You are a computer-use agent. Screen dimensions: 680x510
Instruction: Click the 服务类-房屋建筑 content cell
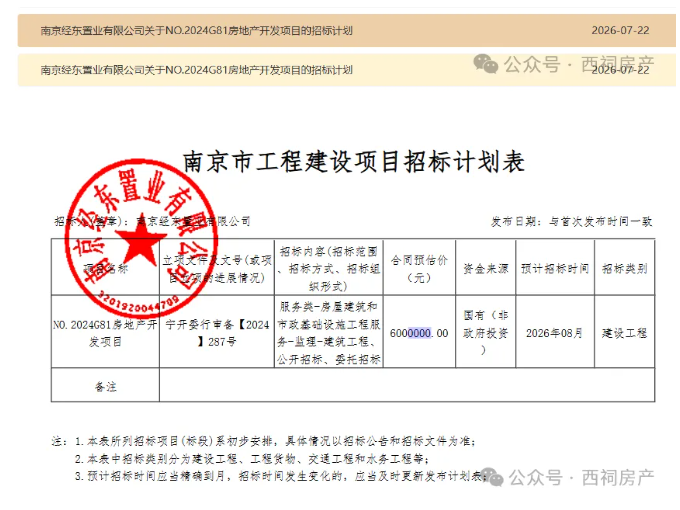tap(329, 333)
